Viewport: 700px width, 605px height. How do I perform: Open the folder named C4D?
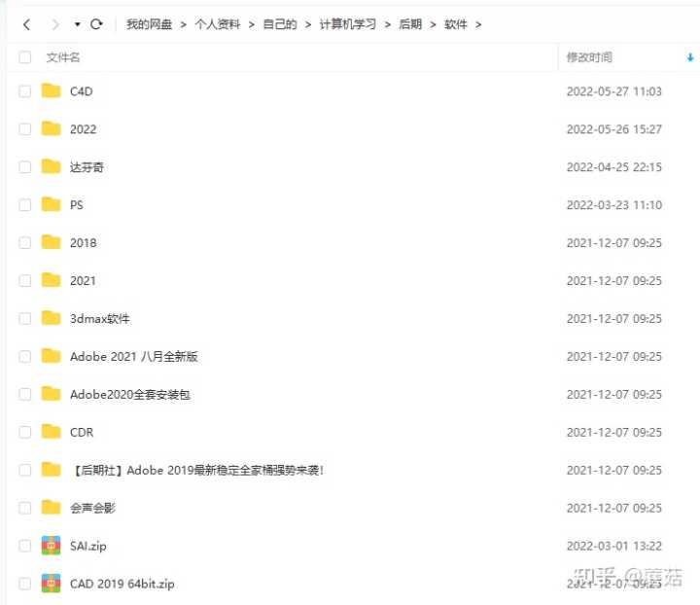coord(82,91)
